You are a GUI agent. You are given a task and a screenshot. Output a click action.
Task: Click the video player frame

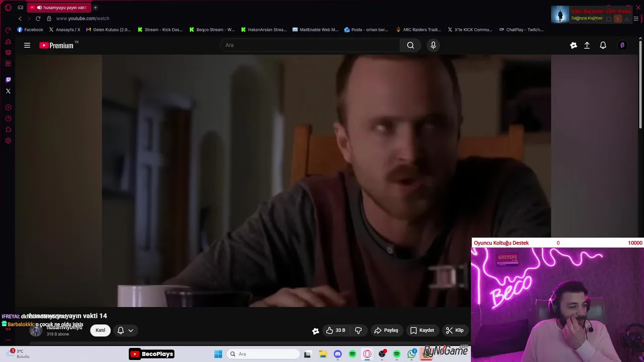(x=327, y=181)
